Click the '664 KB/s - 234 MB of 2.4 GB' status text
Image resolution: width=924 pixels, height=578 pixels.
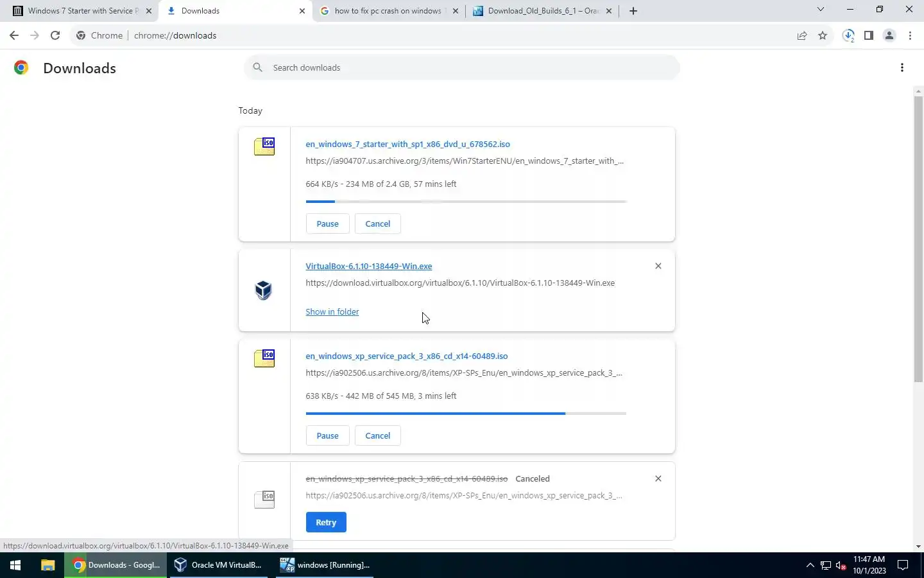click(x=381, y=184)
